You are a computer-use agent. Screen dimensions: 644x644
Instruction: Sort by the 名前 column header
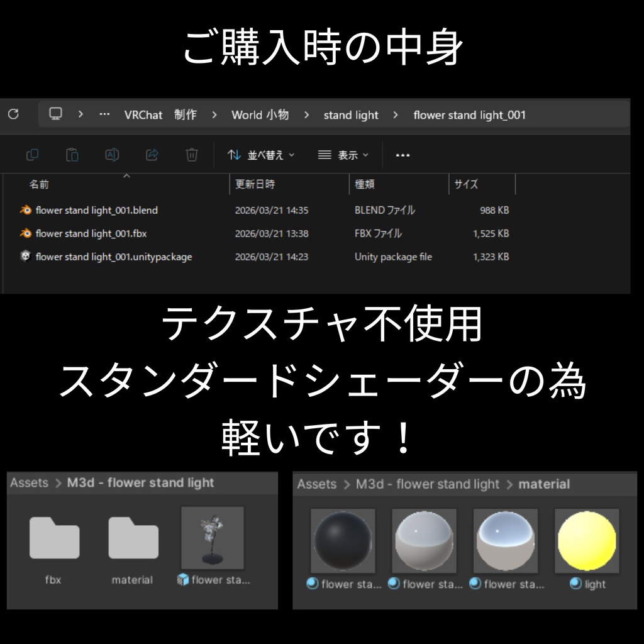click(39, 184)
